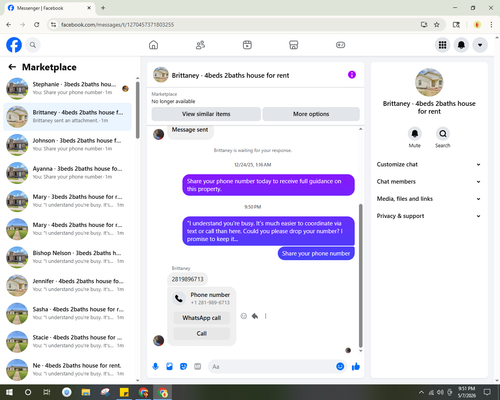This screenshot has height=400, width=500.
Task: Open Mary 4beds 2baths conversation
Action: [x=67, y=229]
